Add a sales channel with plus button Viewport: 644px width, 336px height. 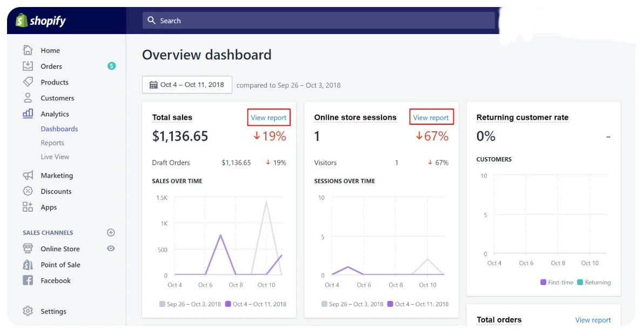111,233
